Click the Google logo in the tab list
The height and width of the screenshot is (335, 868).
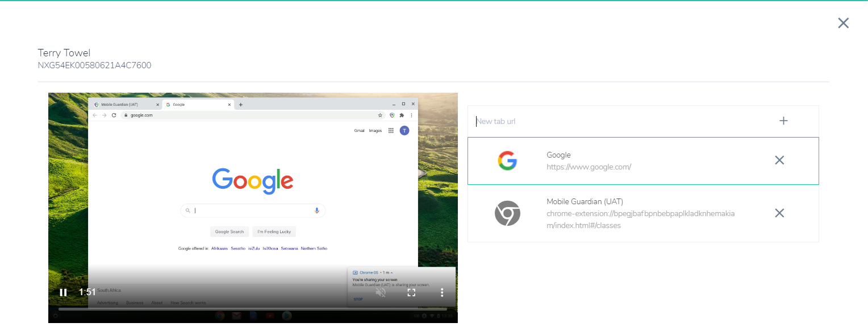(507, 161)
